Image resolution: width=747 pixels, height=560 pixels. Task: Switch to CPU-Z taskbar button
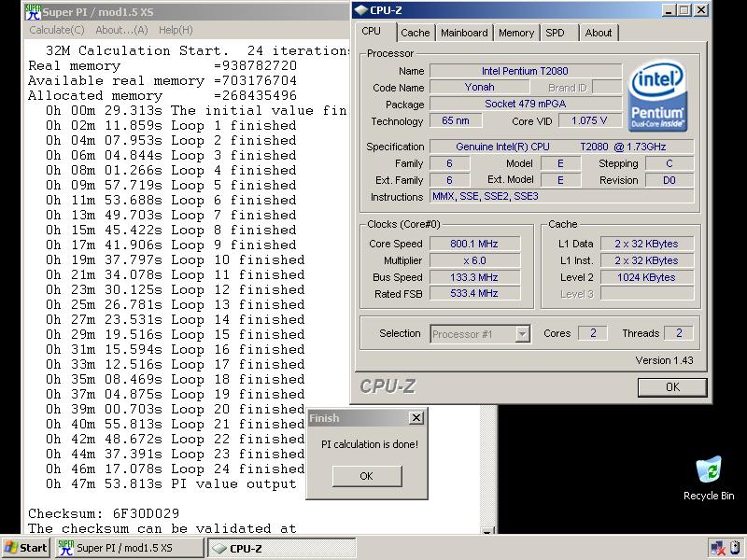click(x=282, y=548)
